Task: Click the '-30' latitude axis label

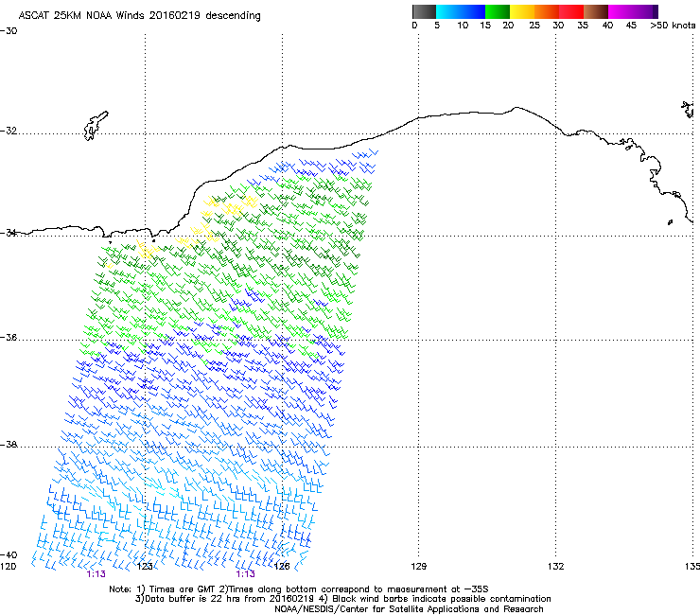Action: (x=9, y=31)
